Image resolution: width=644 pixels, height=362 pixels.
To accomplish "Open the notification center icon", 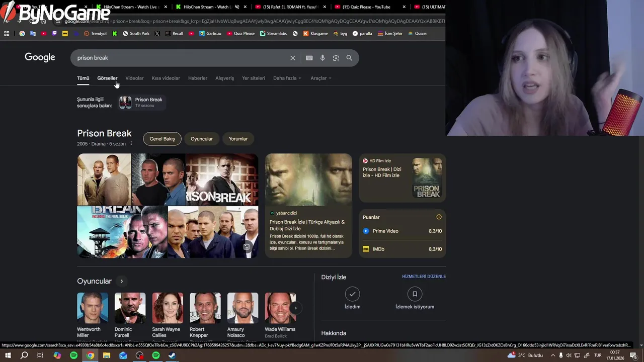I will [x=633, y=355].
